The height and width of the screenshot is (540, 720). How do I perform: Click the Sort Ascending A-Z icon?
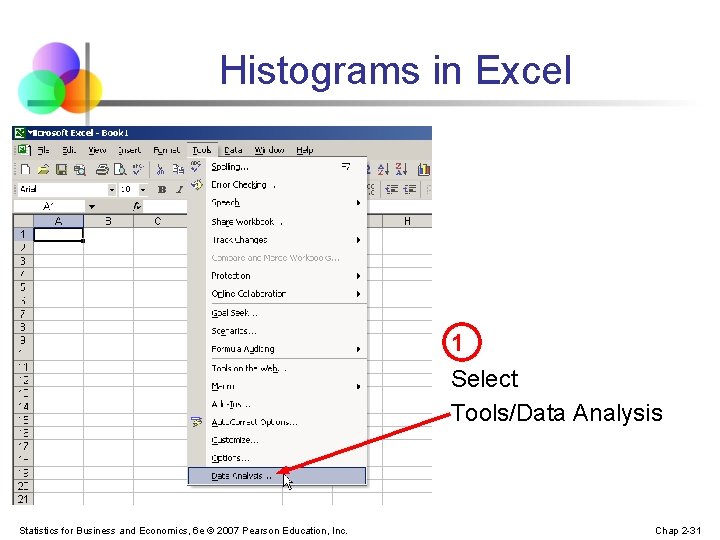(x=383, y=169)
